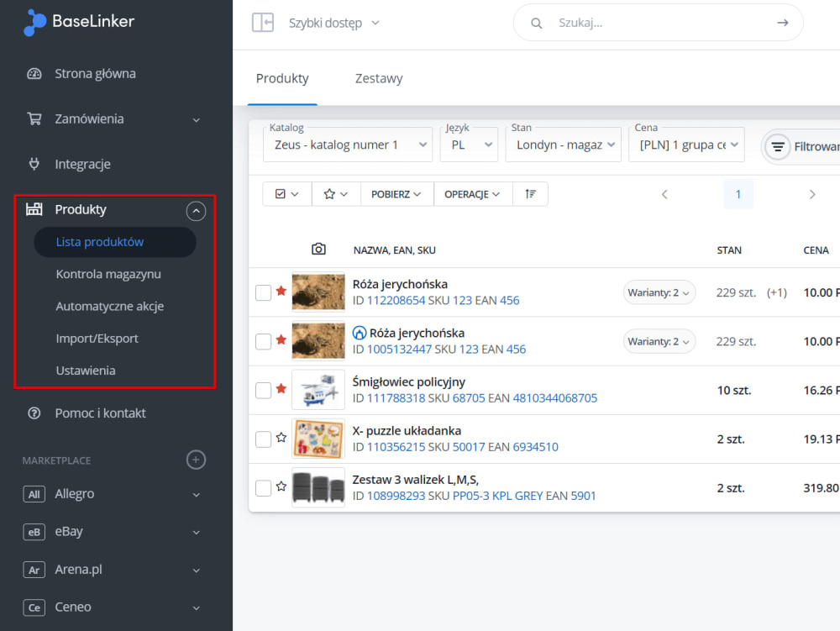The height and width of the screenshot is (631, 840).
Task: Click the blue warehouse icon on second Róża jerychońska
Action: 360,333
